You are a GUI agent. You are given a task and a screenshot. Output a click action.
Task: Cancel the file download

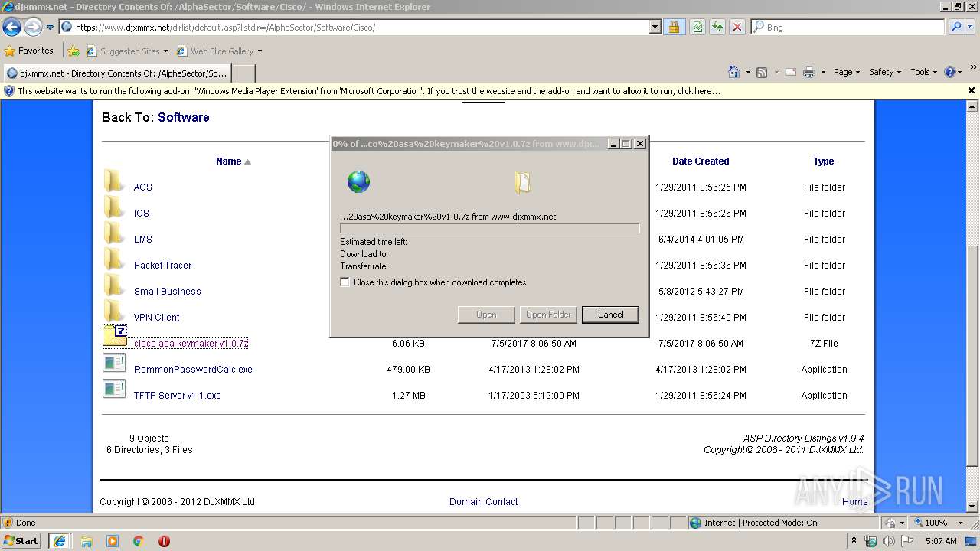[610, 315]
